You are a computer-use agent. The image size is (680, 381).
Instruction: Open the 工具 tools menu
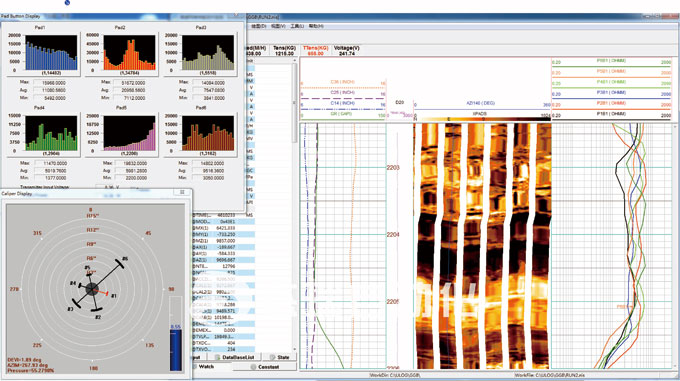(297, 26)
